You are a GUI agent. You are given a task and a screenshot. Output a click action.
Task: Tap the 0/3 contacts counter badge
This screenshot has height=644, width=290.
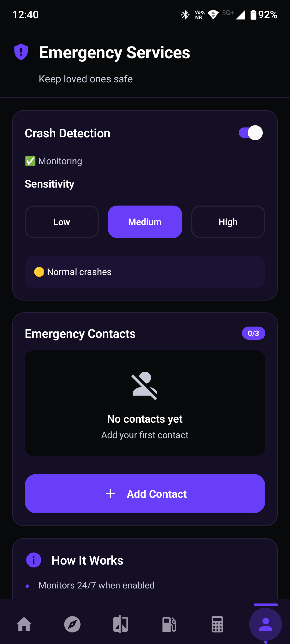(253, 333)
